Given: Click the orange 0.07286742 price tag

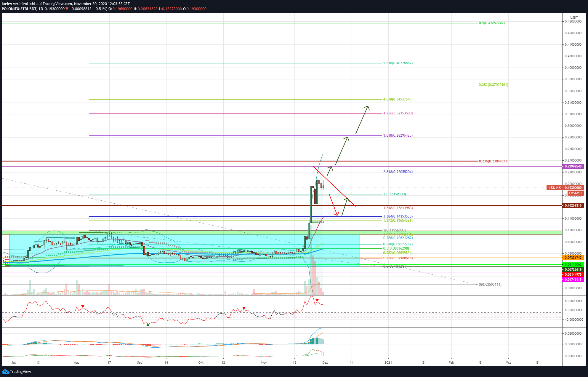Looking at the screenshot, I should click(x=573, y=258).
